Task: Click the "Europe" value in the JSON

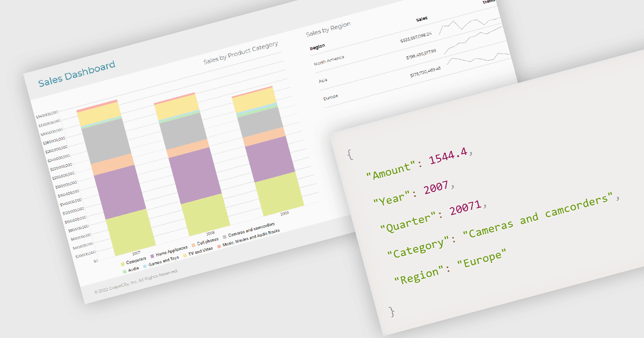Action: [481, 259]
